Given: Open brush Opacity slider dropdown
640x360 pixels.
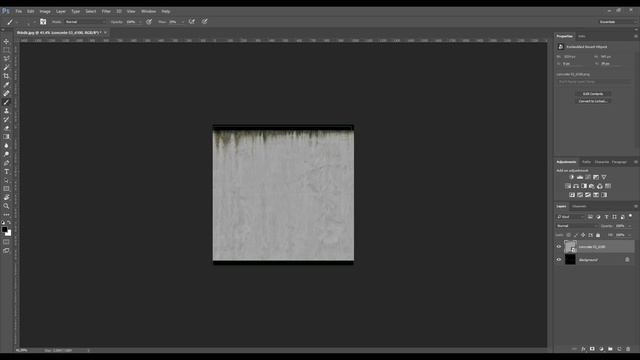Looking at the screenshot, I should pos(139,22).
